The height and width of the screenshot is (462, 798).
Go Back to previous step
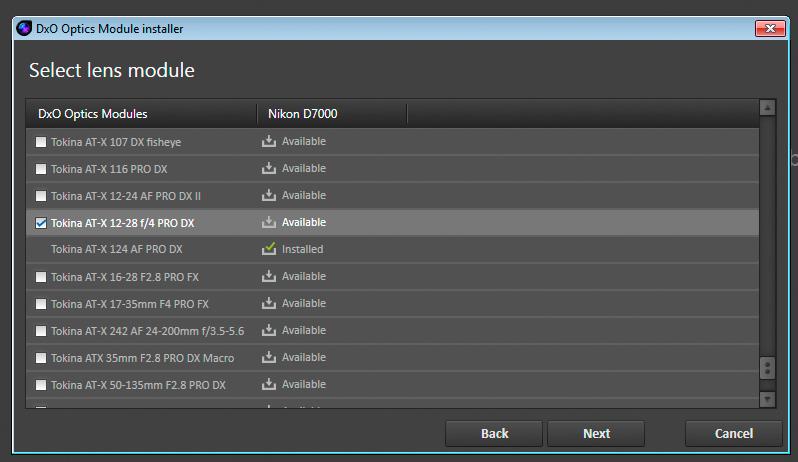point(494,434)
